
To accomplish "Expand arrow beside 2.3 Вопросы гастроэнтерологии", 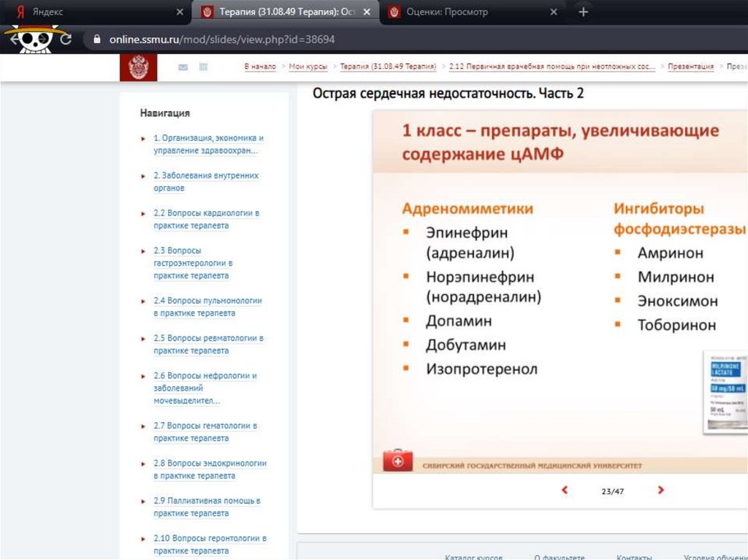I will 143,251.
